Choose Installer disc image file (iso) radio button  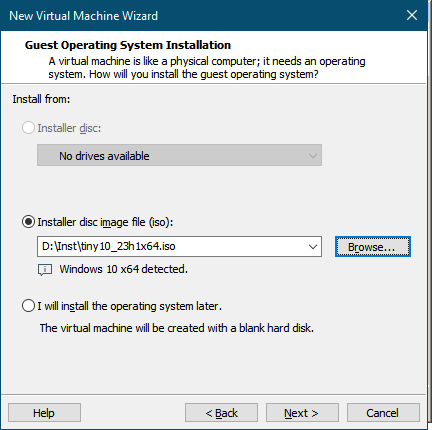[28, 222]
